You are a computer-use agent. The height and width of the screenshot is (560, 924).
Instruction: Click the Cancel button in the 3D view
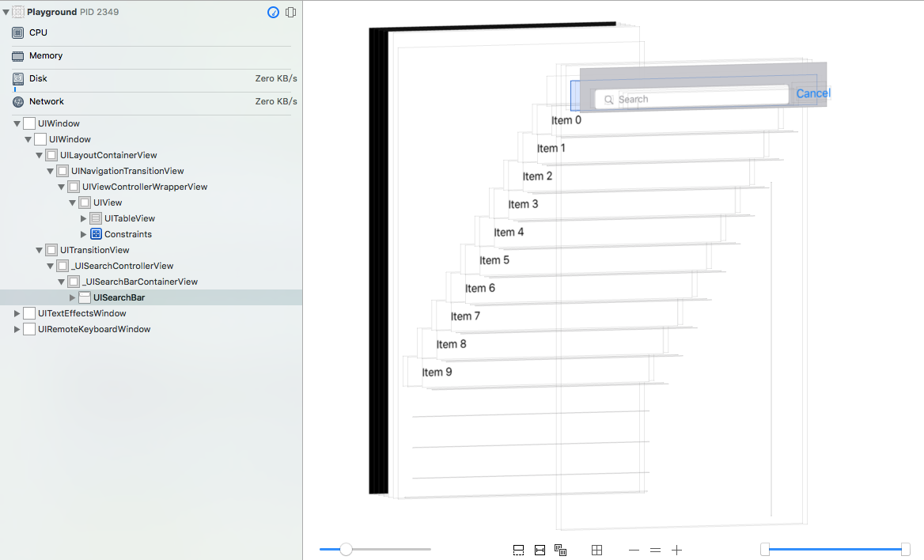[x=813, y=93]
